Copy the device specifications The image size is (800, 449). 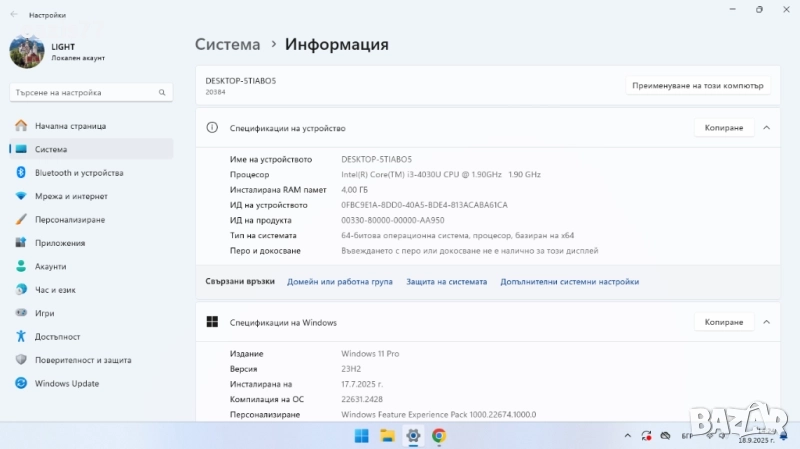point(723,128)
